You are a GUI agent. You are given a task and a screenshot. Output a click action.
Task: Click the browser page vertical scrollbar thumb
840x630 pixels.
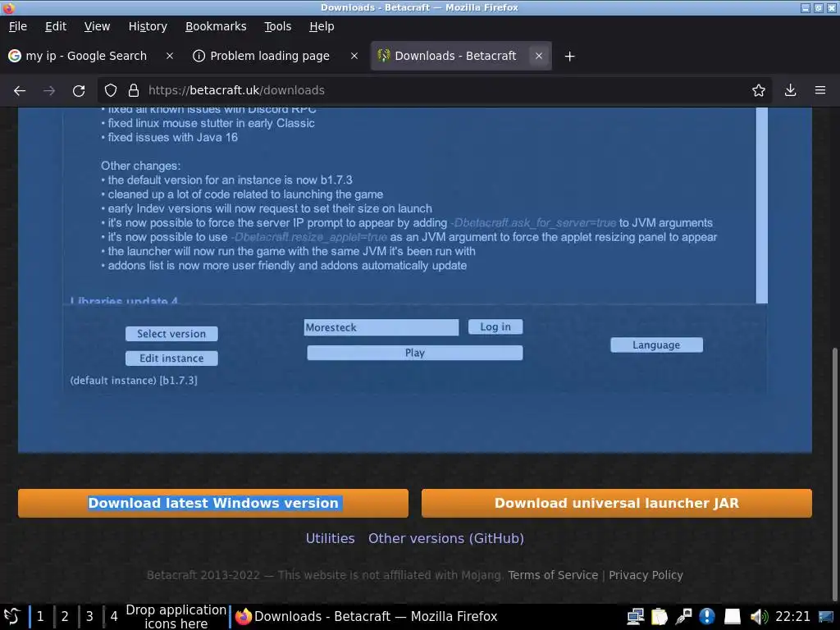[835, 474]
